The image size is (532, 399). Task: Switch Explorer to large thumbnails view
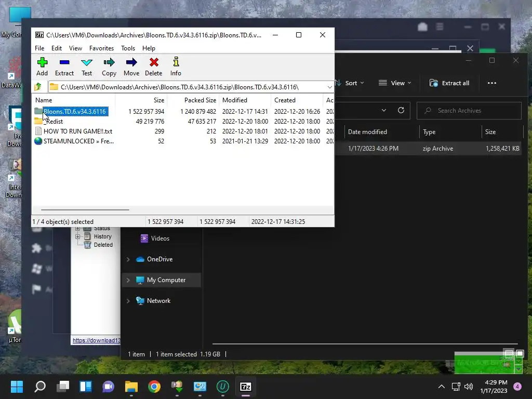(x=520, y=353)
